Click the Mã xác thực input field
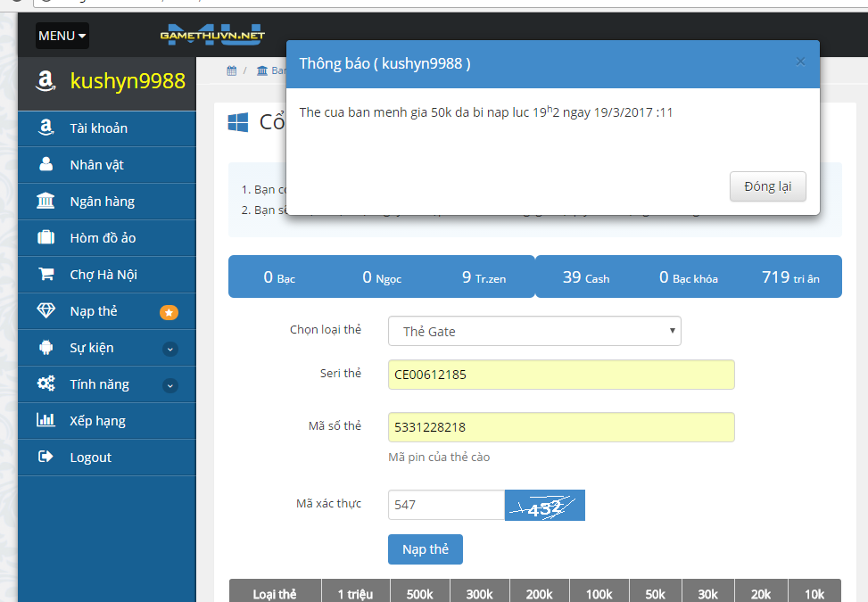 tap(447, 505)
